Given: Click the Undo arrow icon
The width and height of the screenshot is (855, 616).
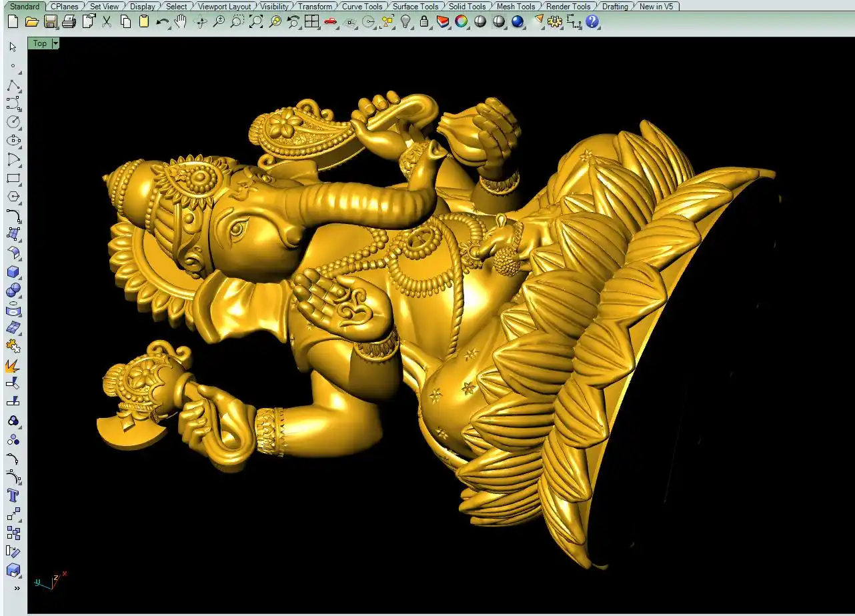Looking at the screenshot, I should point(162,21).
